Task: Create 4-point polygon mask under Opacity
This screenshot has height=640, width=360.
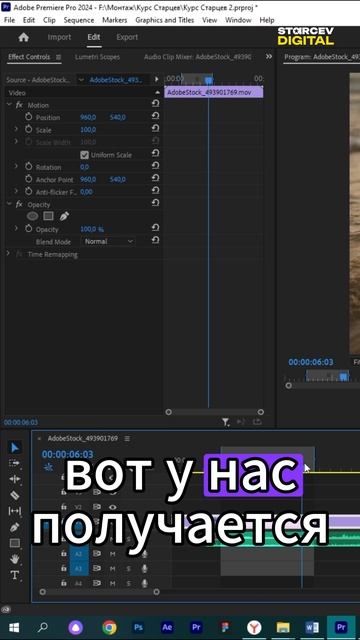Action: [49, 216]
